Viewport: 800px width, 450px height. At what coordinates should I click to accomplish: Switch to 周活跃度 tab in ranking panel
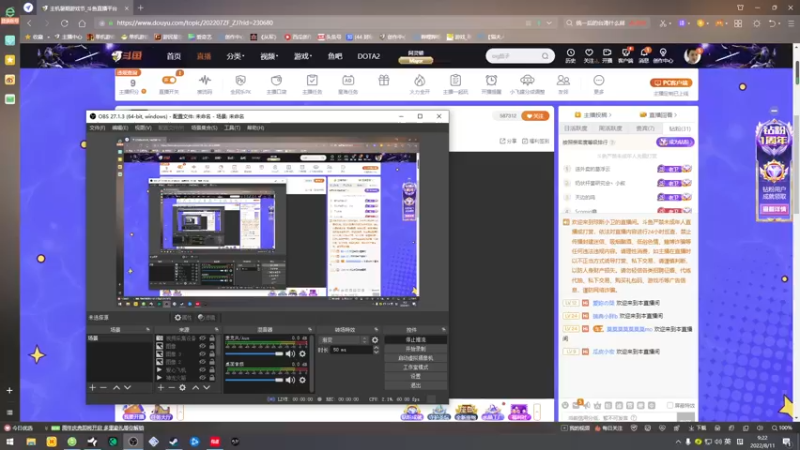610,129
